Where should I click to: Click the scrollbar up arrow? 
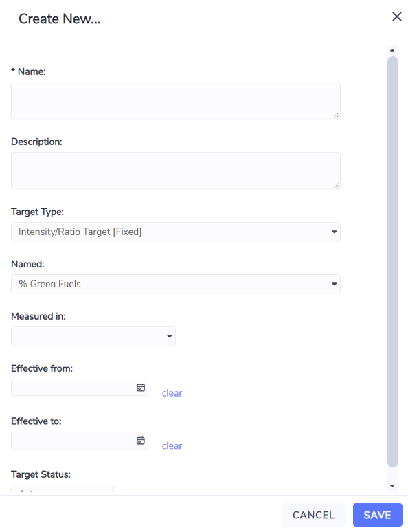coord(392,50)
